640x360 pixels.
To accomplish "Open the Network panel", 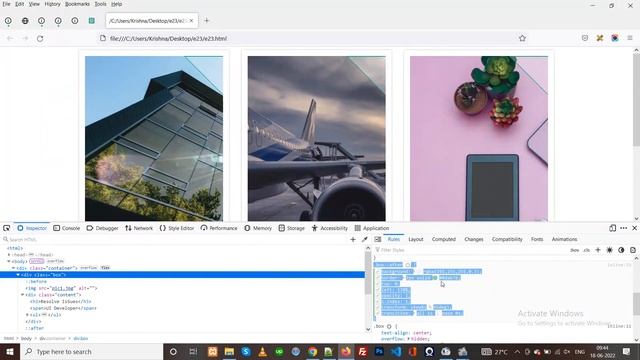I will 139,228.
